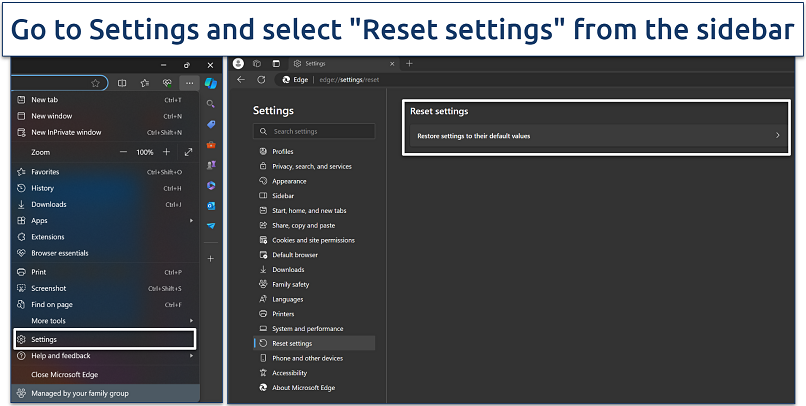Click the zoom out minus button

pos(123,152)
